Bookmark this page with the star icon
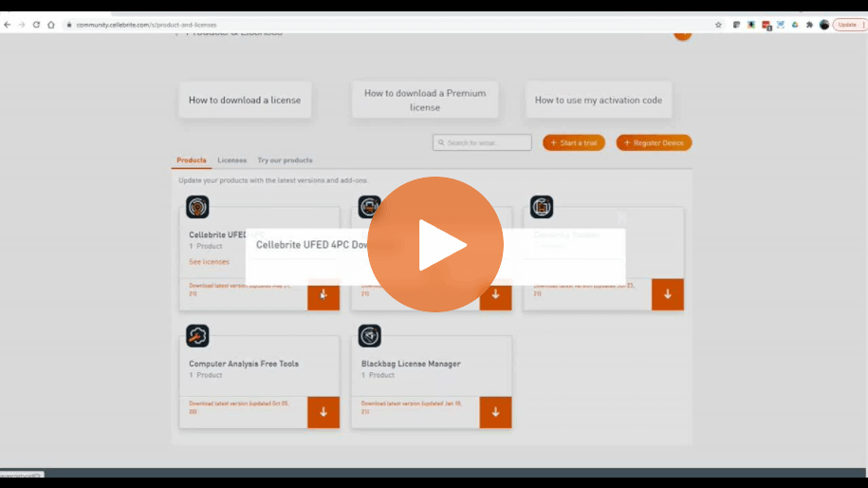Viewport: 868px width, 488px height. (x=718, y=25)
